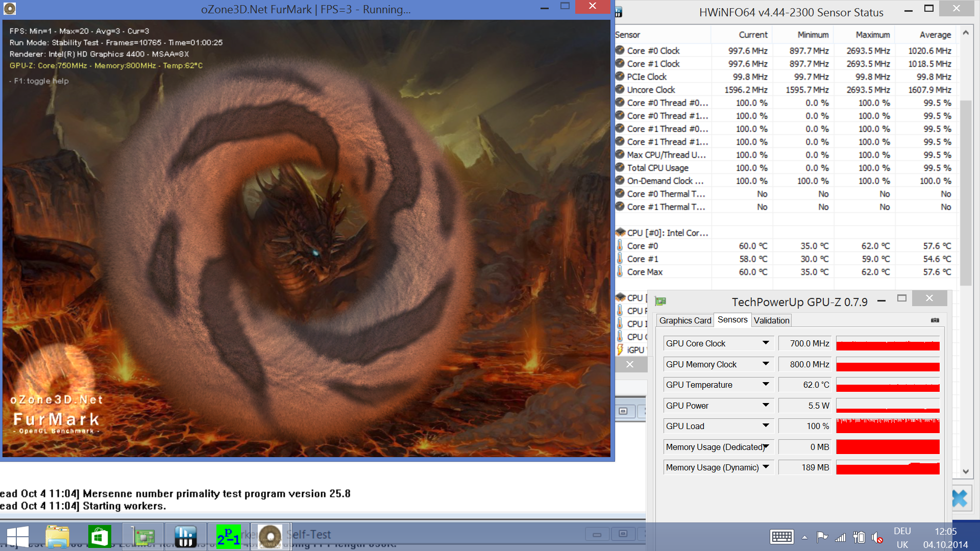Open the Windows Store taskbar icon
This screenshot has height=551, width=980.
[100, 536]
